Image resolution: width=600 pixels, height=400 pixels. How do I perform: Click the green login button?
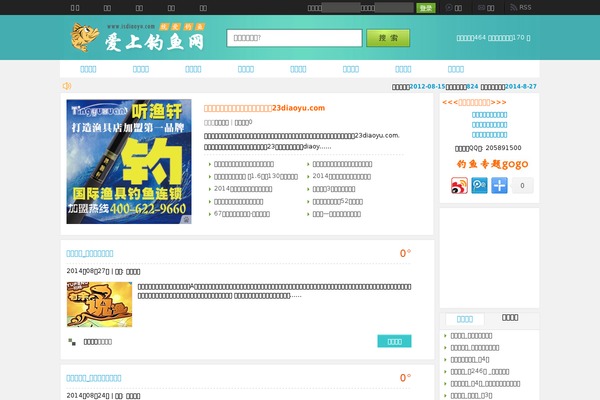click(x=426, y=7)
